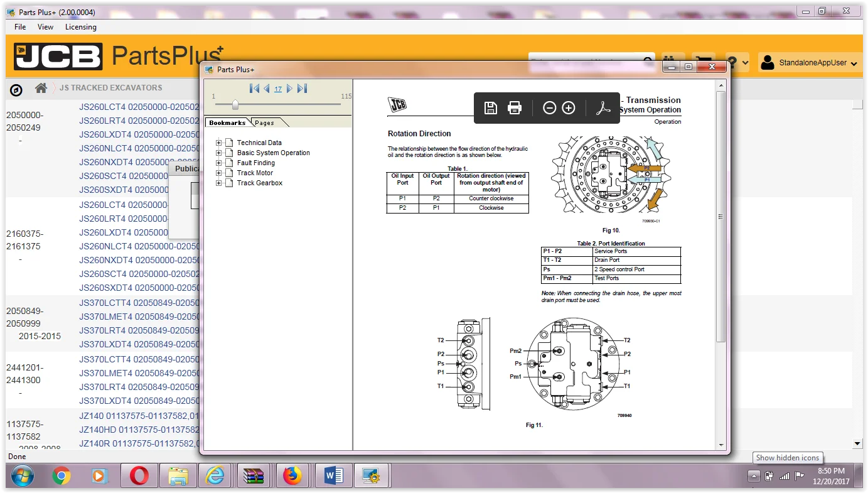
Task: Go to the first page of document
Action: pyautogui.click(x=254, y=89)
